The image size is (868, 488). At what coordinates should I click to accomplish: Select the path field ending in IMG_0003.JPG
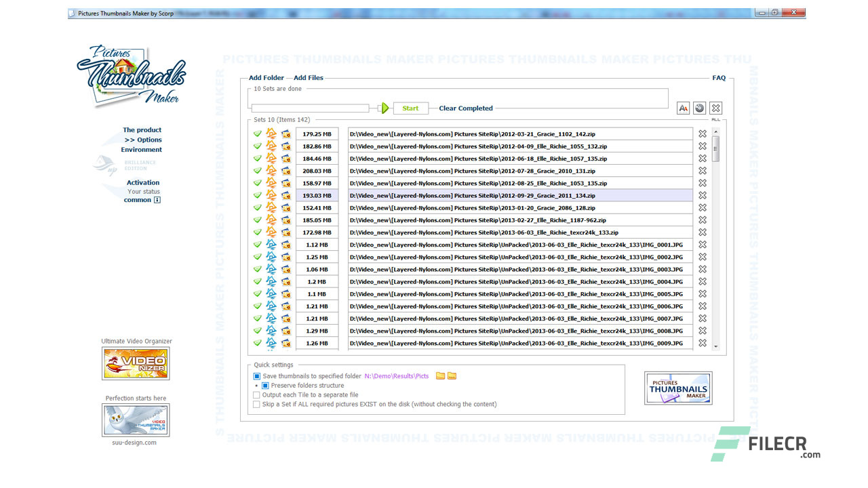(x=520, y=270)
